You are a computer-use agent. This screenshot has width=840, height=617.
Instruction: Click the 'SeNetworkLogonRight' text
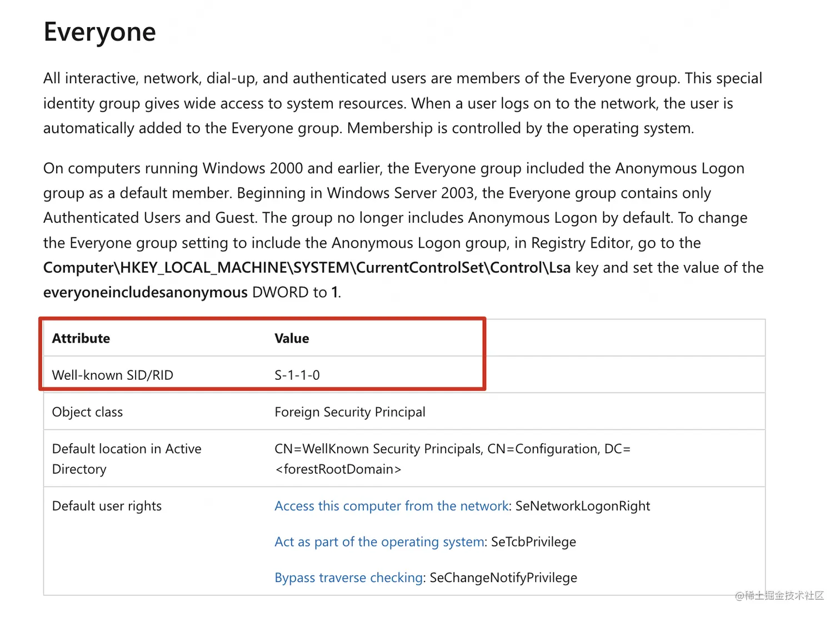(x=583, y=506)
